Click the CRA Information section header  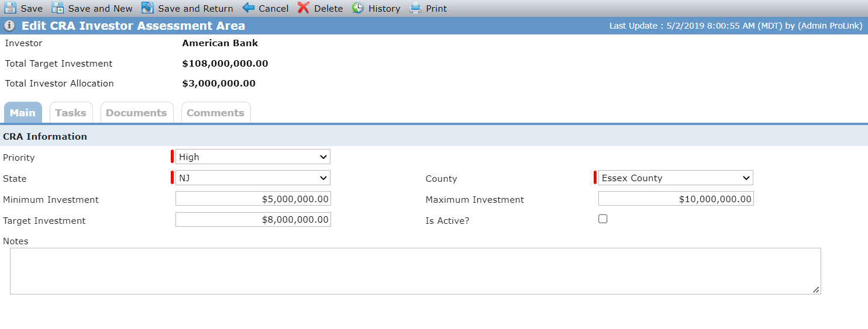pos(45,137)
